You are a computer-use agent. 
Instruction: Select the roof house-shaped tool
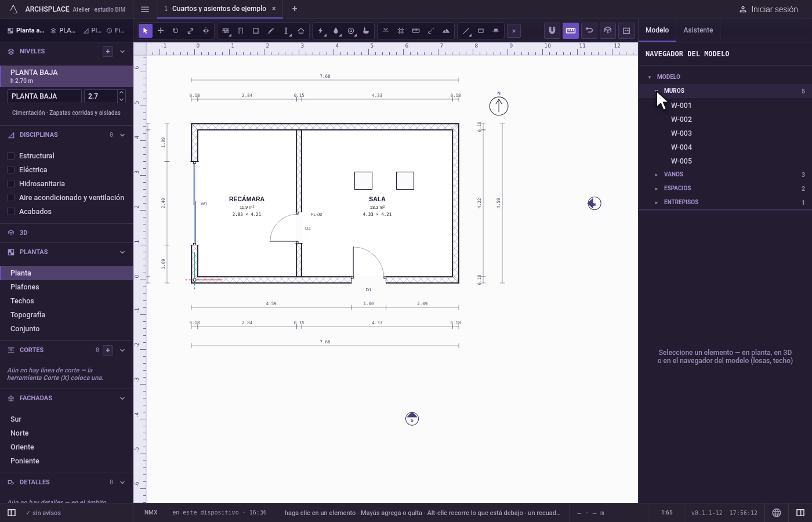[301, 31]
